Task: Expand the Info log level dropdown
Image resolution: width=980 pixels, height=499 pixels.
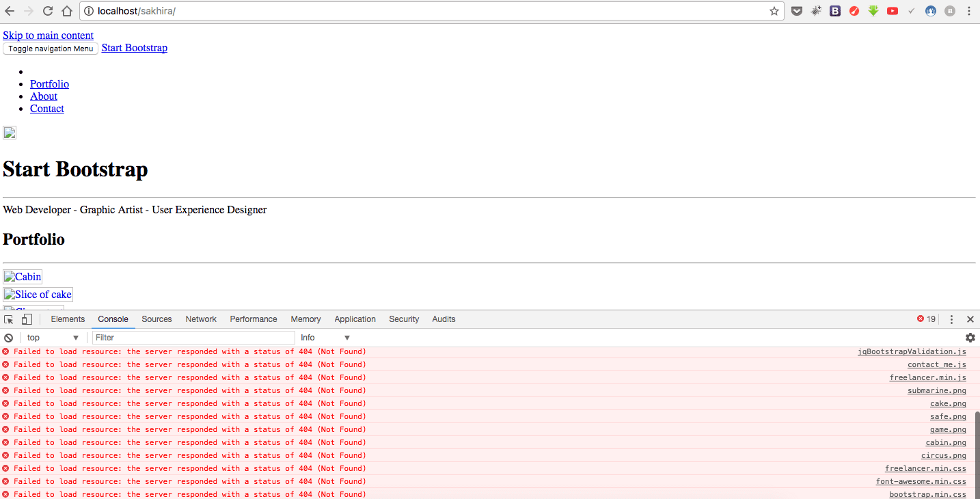Action: pyautogui.click(x=325, y=338)
